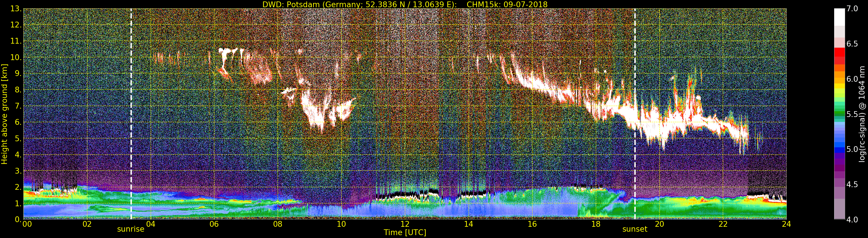The width and height of the screenshot is (868, 238).
Task: Click the '13.' height axis tick label
Action: click(16, 9)
